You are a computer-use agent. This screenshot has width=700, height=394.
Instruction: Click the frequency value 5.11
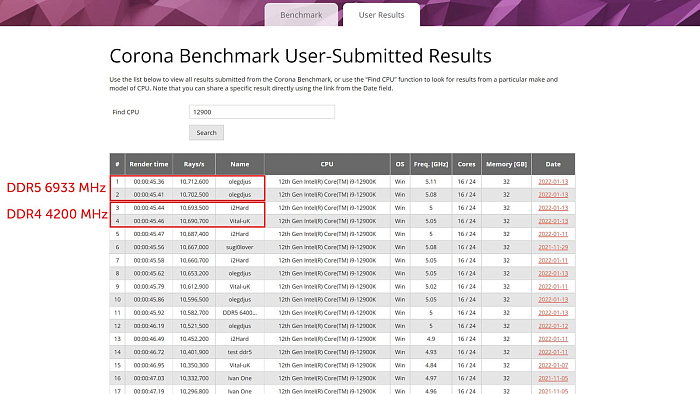(x=431, y=182)
